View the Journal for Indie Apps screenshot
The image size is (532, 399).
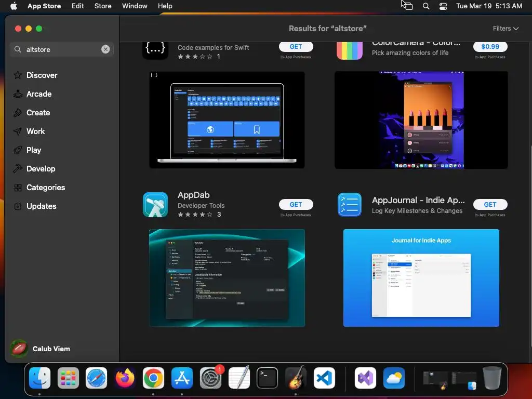[x=421, y=278]
